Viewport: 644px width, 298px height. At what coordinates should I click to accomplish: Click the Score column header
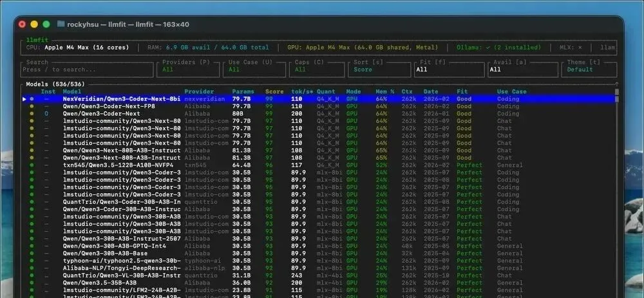coord(274,91)
